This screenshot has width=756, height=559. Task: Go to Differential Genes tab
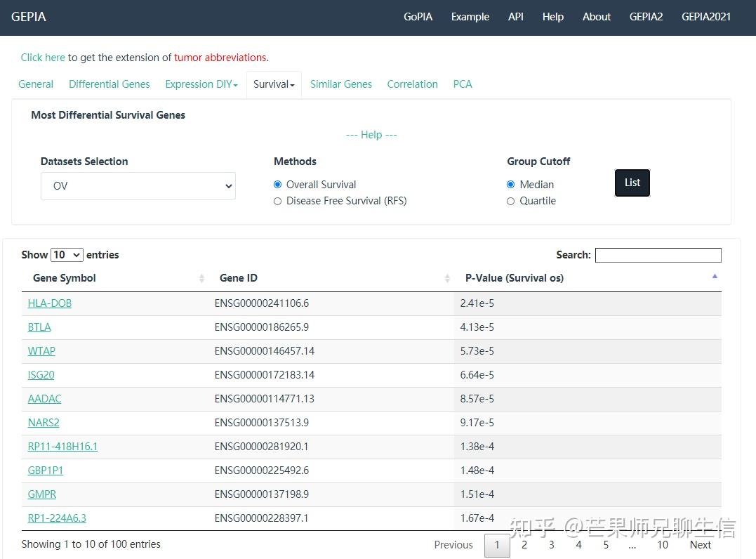click(110, 84)
